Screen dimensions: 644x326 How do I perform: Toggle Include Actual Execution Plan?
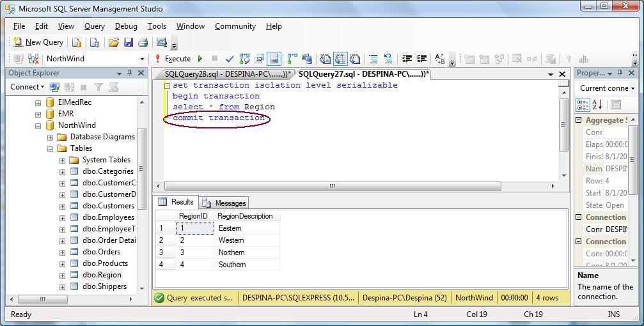(x=292, y=59)
